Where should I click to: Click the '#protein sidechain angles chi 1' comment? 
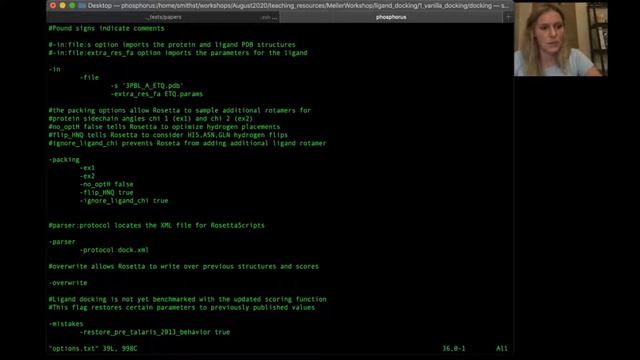click(151, 118)
